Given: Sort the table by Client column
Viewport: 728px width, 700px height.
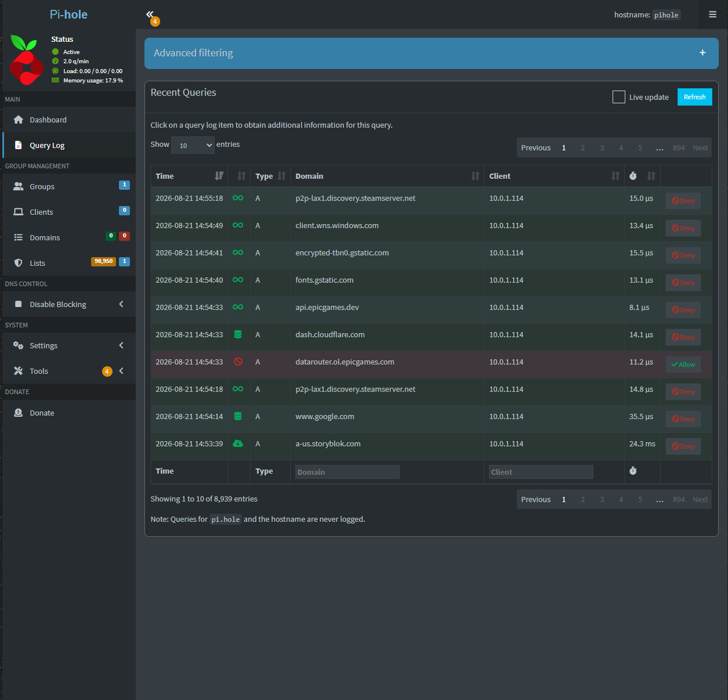Looking at the screenshot, I should (x=554, y=176).
